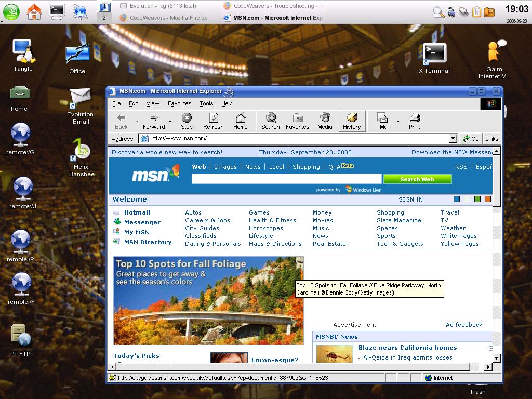
Task: Open the Tangle desktop icon
Action: click(x=23, y=56)
